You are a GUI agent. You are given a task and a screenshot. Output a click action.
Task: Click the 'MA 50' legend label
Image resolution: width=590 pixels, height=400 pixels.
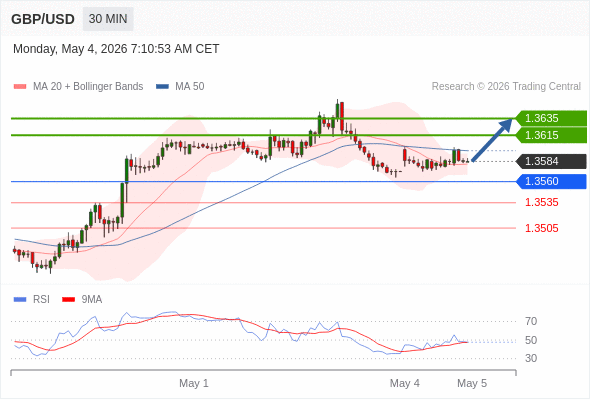[x=190, y=87]
